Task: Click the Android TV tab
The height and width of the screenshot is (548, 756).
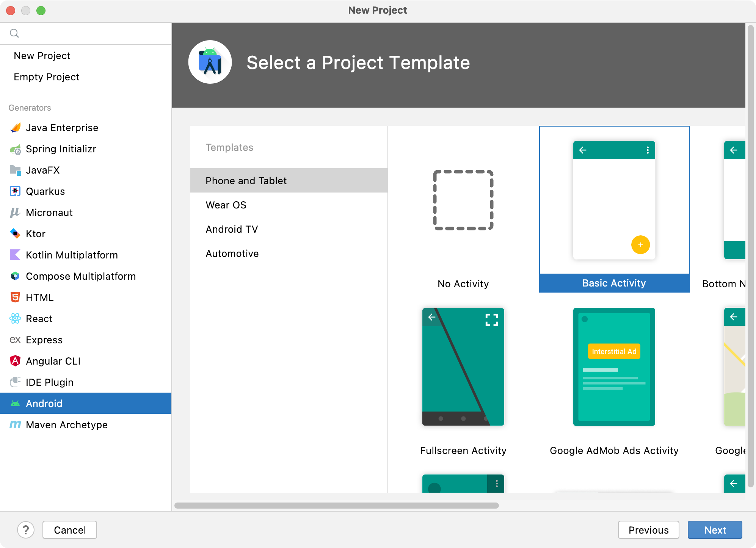Action: (232, 229)
